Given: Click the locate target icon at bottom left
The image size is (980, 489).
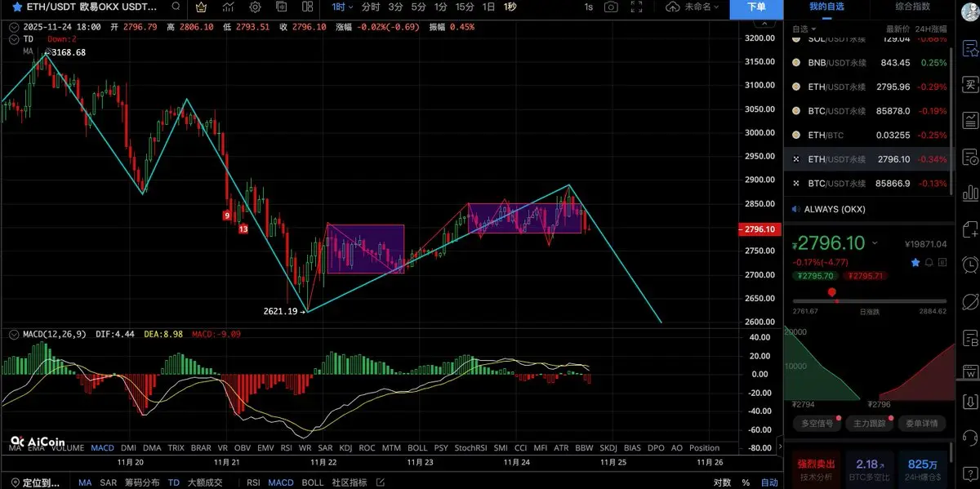Looking at the screenshot, I should [x=14, y=482].
